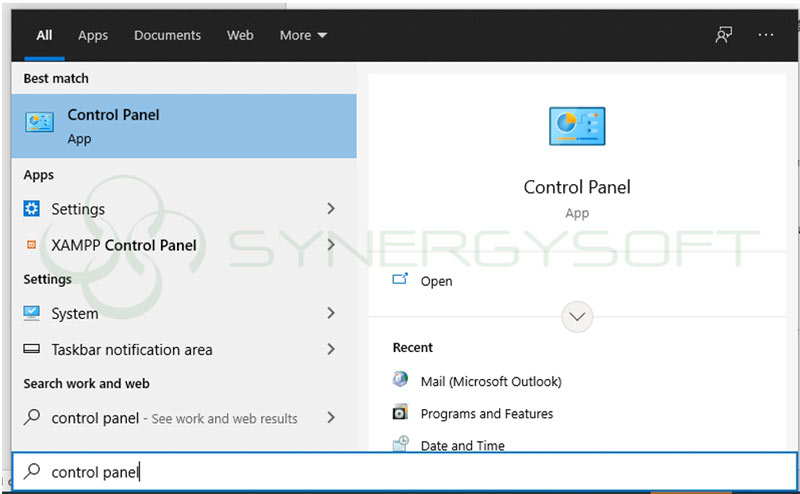Click the Mail globe icon in Recent
Image resolution: width=800 pixels, height=494 pixels.
pos(400,379)
